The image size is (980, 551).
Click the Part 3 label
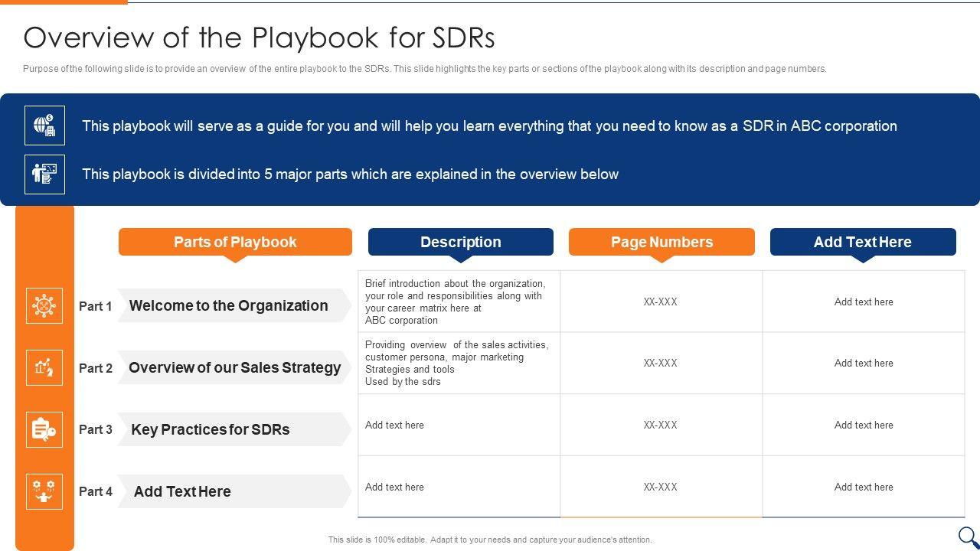(96, 429)
